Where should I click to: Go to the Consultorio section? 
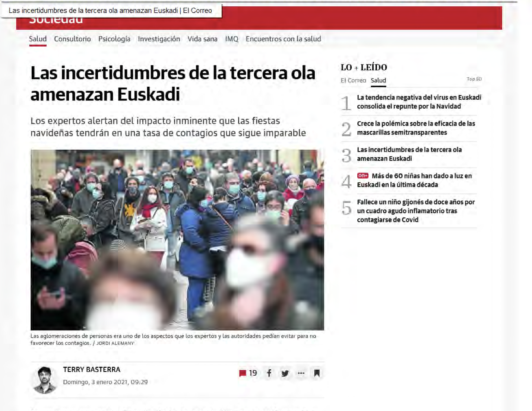coord(72,39)
